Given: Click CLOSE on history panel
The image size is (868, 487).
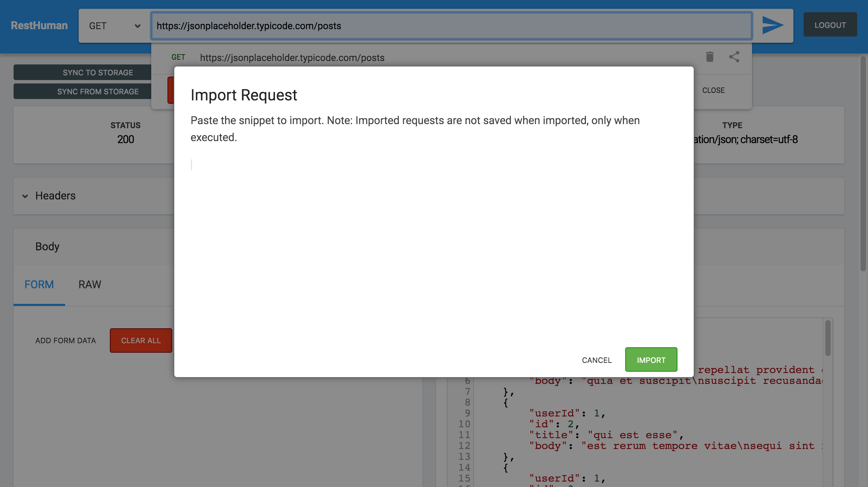Looking at the screenshot, I should 713,90.
